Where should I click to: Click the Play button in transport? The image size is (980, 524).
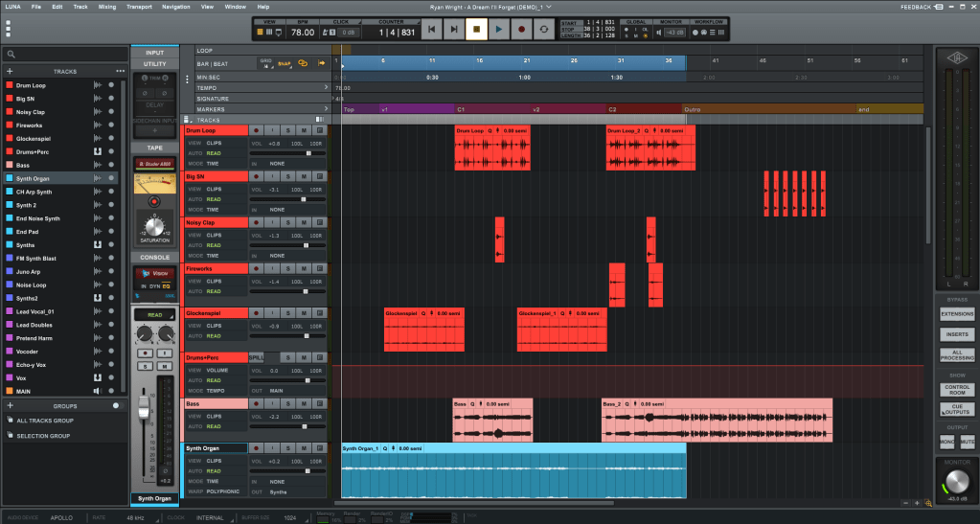coord(498,30)
